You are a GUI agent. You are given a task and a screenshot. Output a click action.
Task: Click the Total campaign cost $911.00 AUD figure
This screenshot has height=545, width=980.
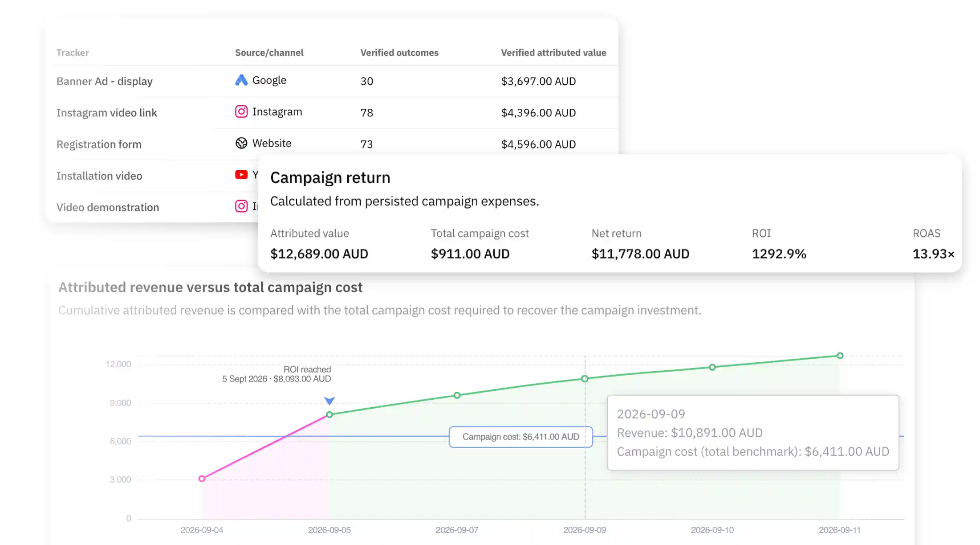click(470, 254)
